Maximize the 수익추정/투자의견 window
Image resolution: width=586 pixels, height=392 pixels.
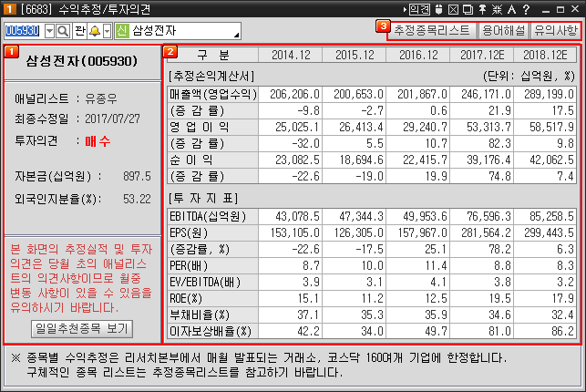[560, 10]
